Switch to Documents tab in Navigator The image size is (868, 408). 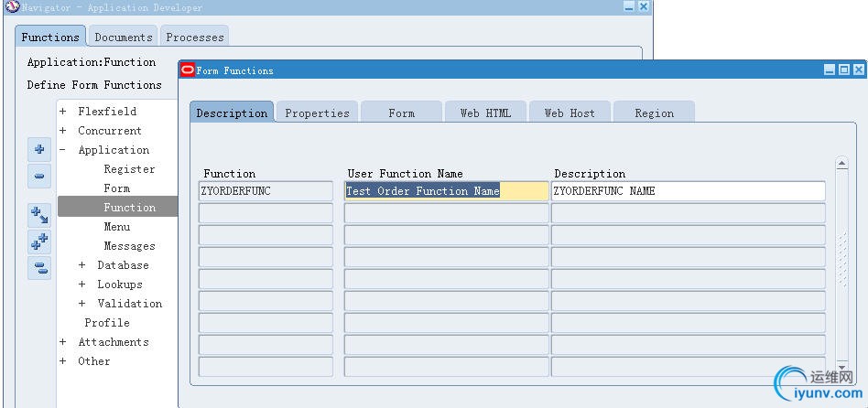(124, 37)
